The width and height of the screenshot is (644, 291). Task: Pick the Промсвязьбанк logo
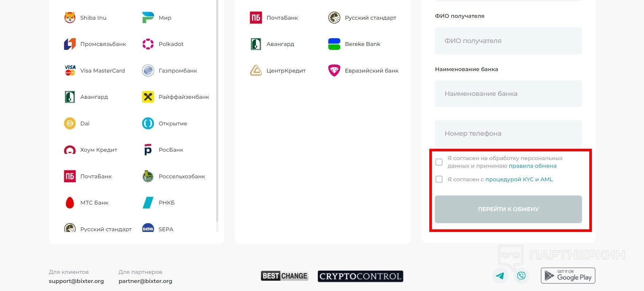pyautogui.click(x=70, y=44)
